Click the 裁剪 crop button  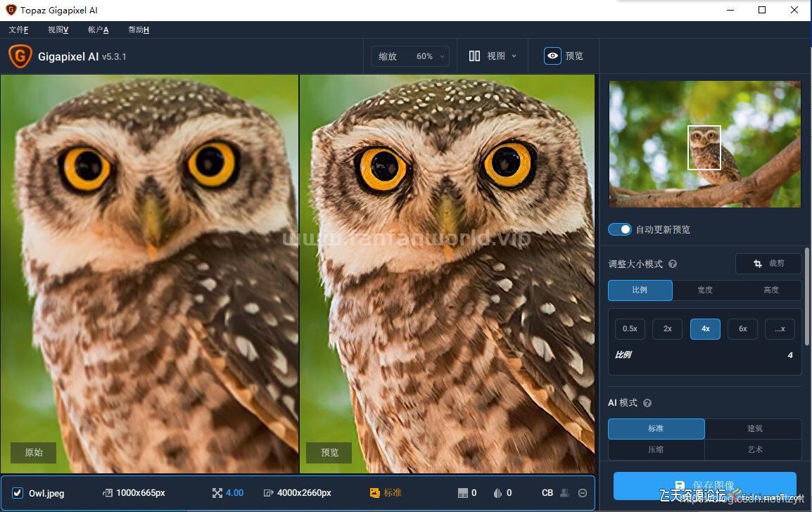768,264
